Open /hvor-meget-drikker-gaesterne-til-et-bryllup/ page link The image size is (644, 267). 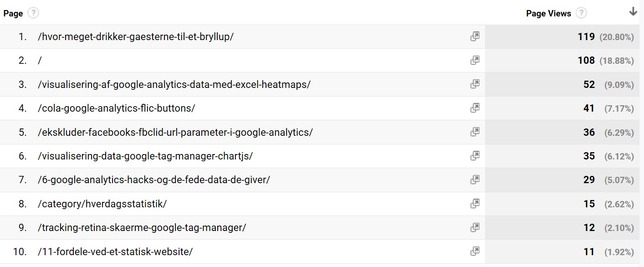coord(136,36)
